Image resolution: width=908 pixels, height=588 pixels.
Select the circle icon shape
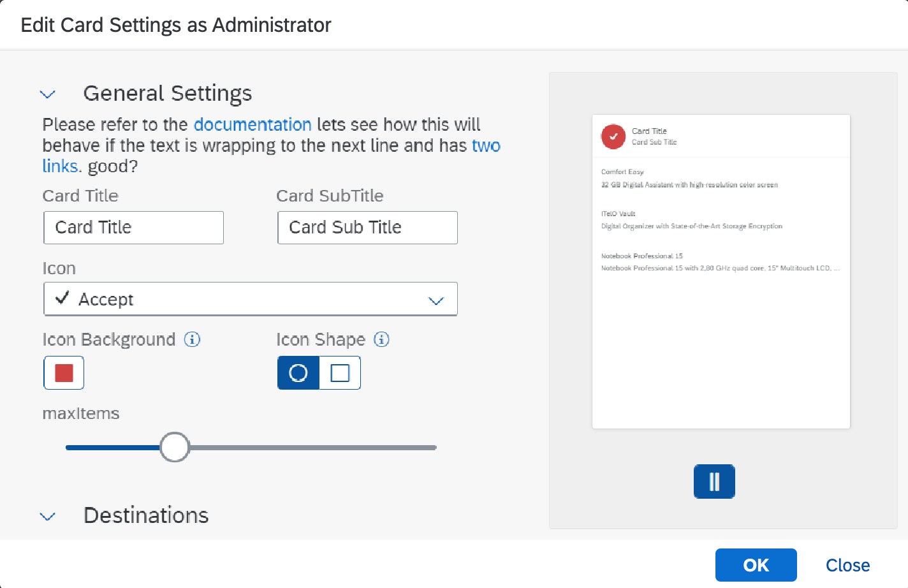tap(298, 372)
